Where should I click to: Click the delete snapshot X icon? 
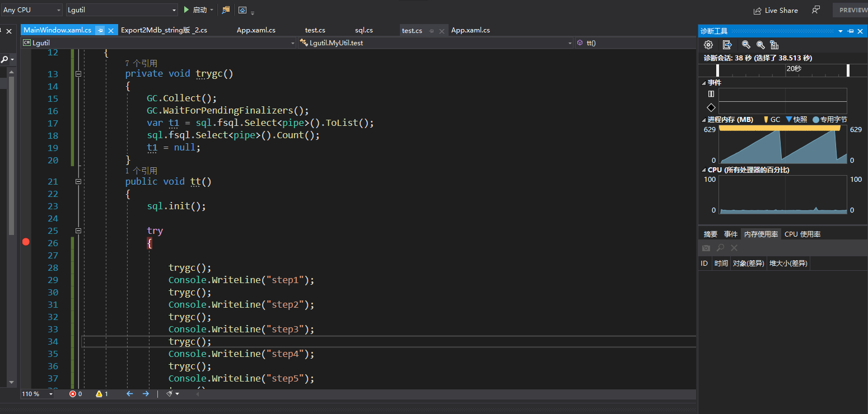click(x=734, y=248)
